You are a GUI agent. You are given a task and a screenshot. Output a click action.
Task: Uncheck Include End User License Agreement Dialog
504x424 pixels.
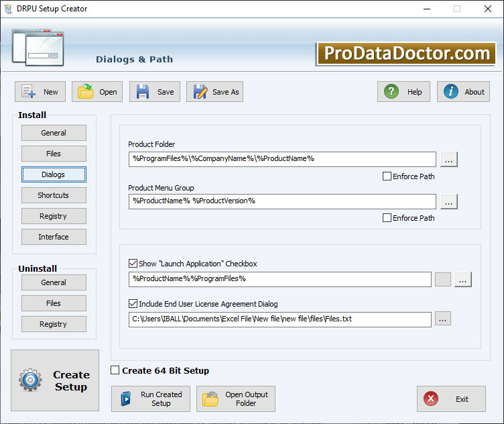click(x=133, y=304)
